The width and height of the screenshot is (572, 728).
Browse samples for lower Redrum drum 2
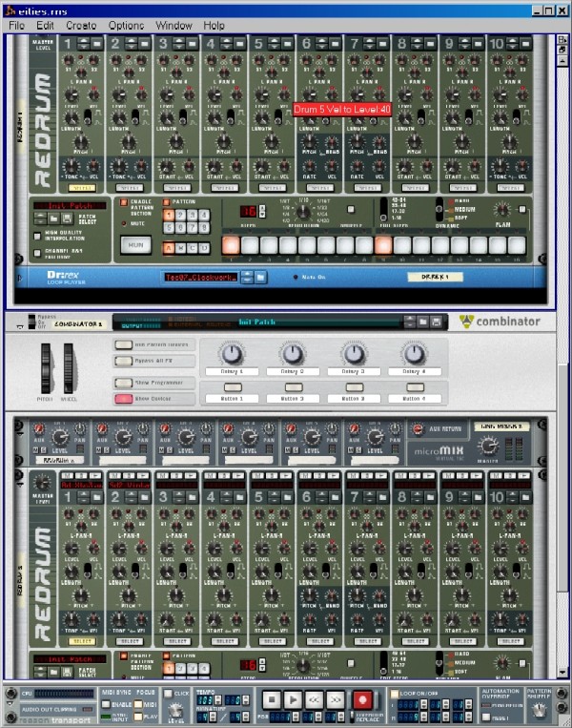(144, 498)
